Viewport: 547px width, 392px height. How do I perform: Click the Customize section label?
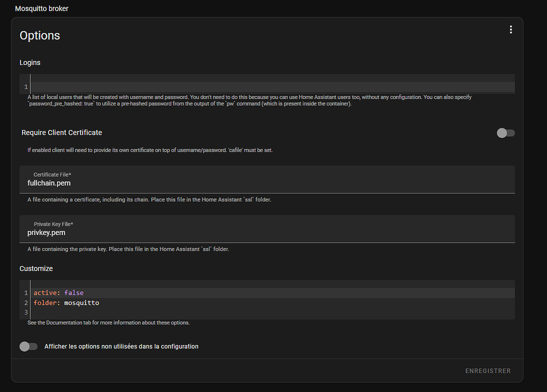36,268
